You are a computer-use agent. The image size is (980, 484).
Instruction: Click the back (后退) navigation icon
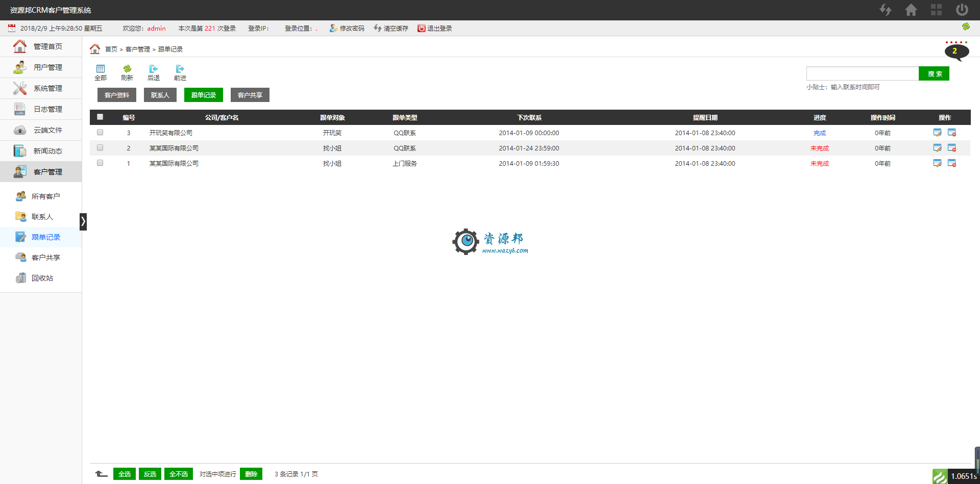(x=154, y=72)
